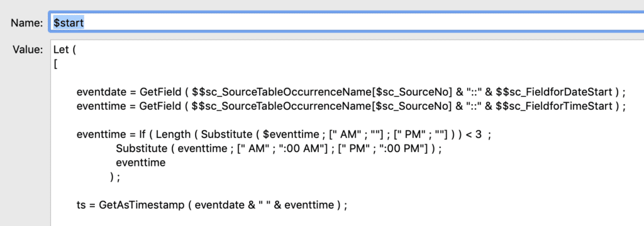The image size is (644, 226).
Task: Click the Value label
Action: [28, 50]
